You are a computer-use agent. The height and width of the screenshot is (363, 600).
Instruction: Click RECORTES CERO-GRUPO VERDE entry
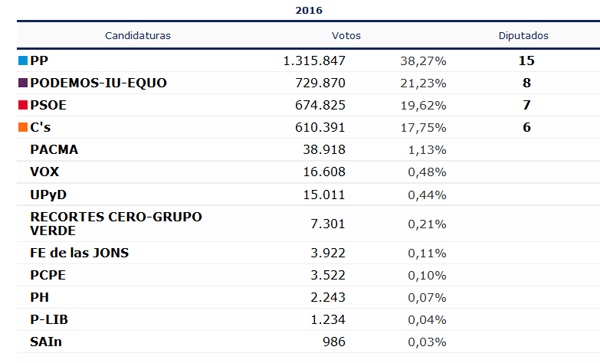(116, 223)
